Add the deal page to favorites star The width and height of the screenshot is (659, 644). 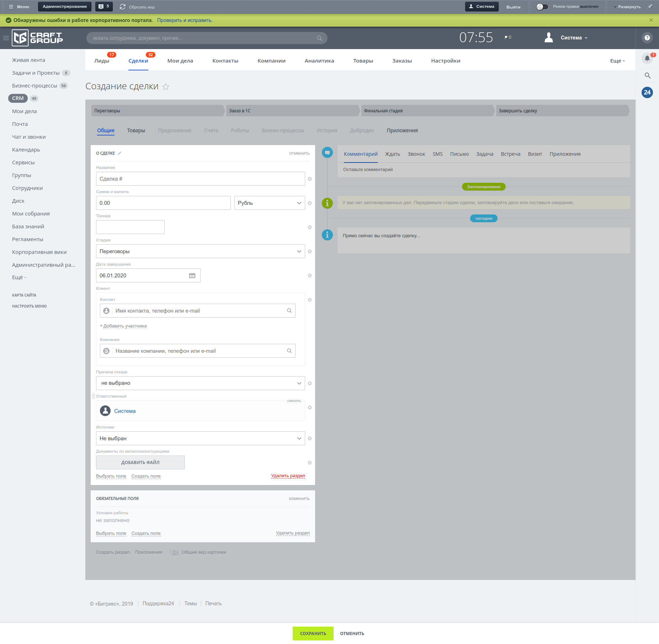coord(166,87)
